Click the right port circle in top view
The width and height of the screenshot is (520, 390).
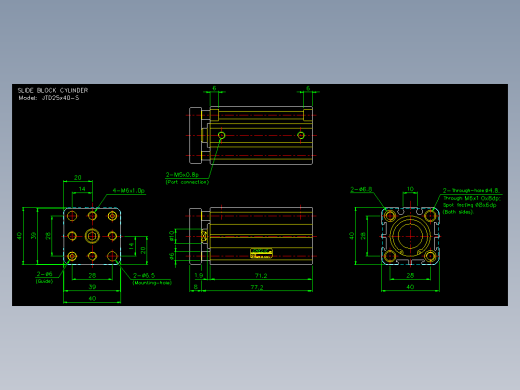click(x=301, y=135)
